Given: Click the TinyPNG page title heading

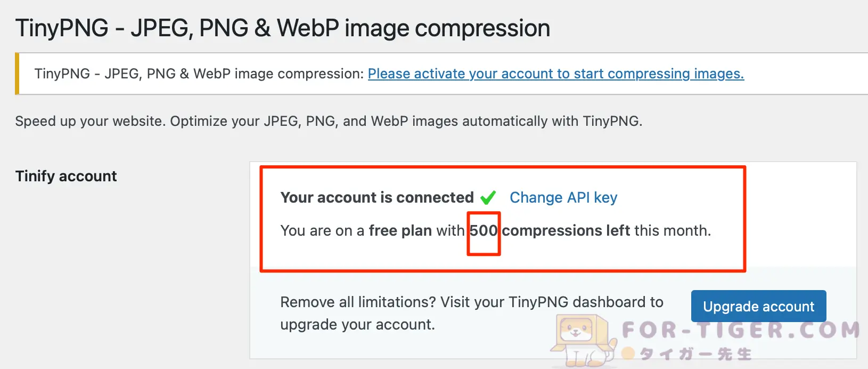Looking at the screenshot, I should pos(283,27).
